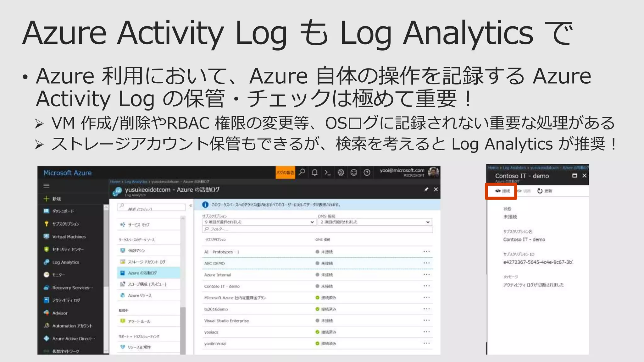Viewport: 644px width, 362px height.
Task: Select the Contoso IT - demo subscription row
Action: pos(222,286)
